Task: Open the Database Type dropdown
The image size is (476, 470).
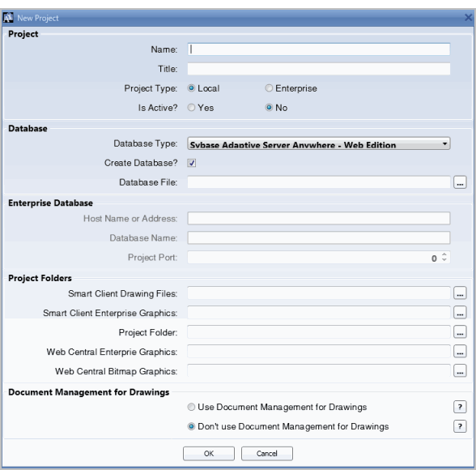Action: pyautogui.click(x=319, y=143)
